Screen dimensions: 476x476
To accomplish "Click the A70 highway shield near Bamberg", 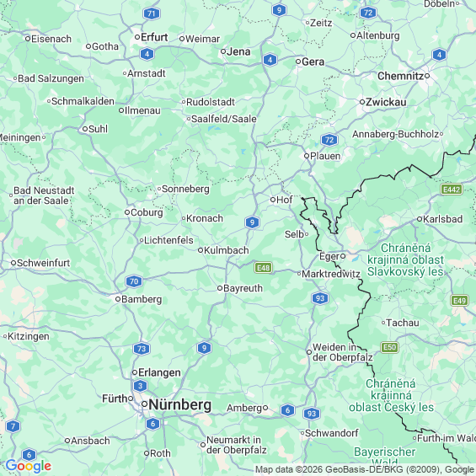I will 134,281.
